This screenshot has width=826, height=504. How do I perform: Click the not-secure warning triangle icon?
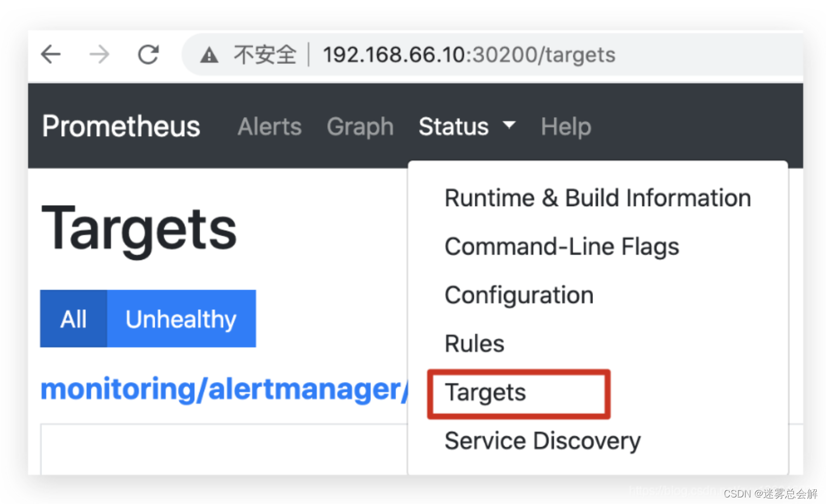pos(210,55)
